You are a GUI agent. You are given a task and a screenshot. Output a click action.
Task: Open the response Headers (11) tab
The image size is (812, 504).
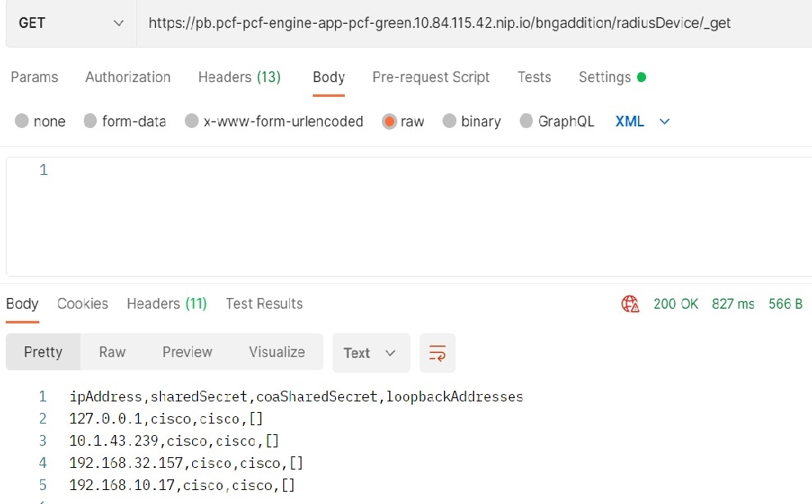point(167,304)
